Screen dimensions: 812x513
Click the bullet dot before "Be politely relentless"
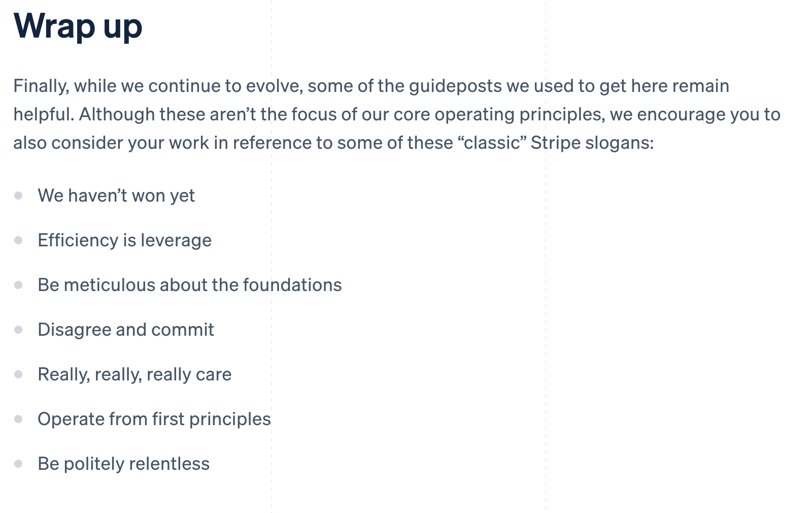pyautogui.click(x=19, y=464)
